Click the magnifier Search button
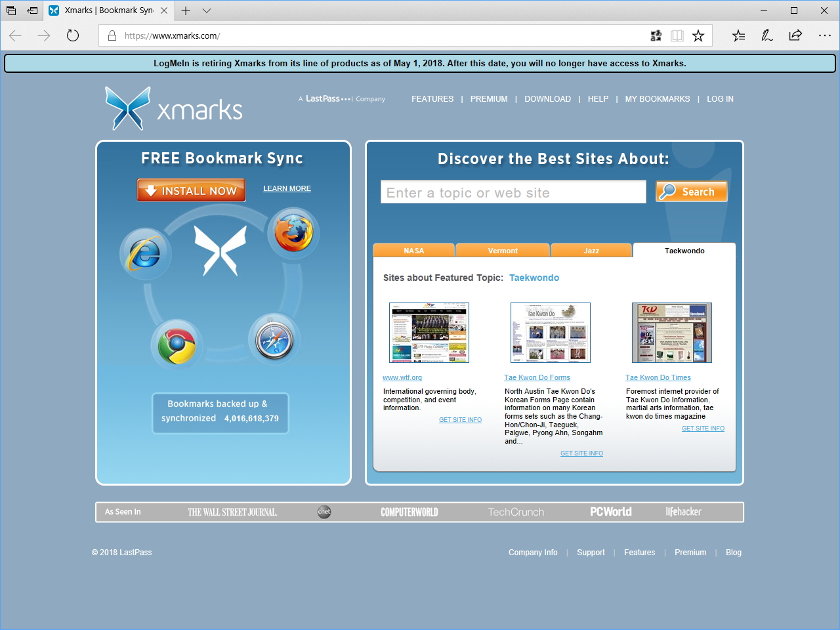Viewport: 840px width, 630px height. coord(691,191)
